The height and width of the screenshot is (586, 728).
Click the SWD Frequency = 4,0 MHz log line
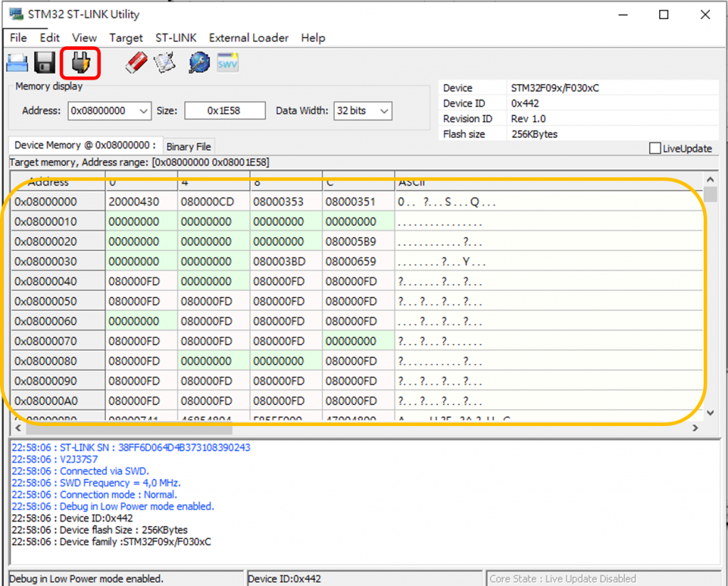coord(96,483)
